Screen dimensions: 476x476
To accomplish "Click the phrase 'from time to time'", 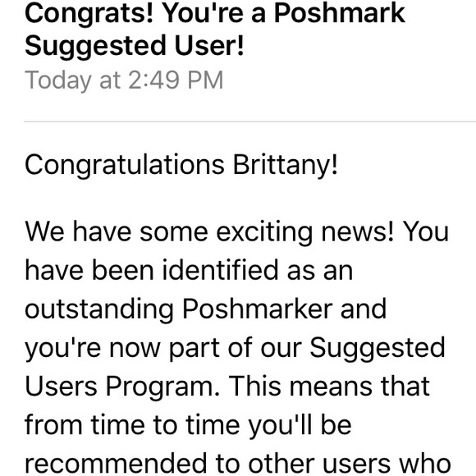I will (x=132, y=425).
